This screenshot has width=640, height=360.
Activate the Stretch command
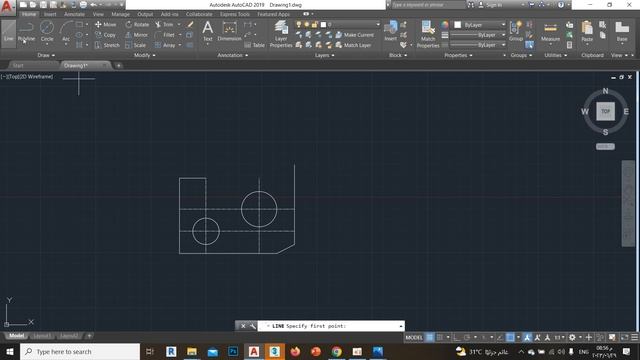click(x=107, y=45)
